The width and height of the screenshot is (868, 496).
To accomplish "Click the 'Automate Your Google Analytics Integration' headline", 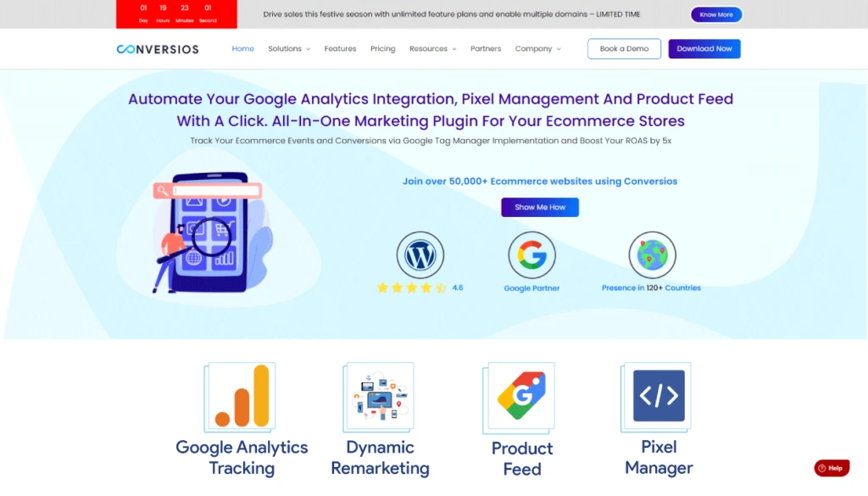I will [431, 109].
